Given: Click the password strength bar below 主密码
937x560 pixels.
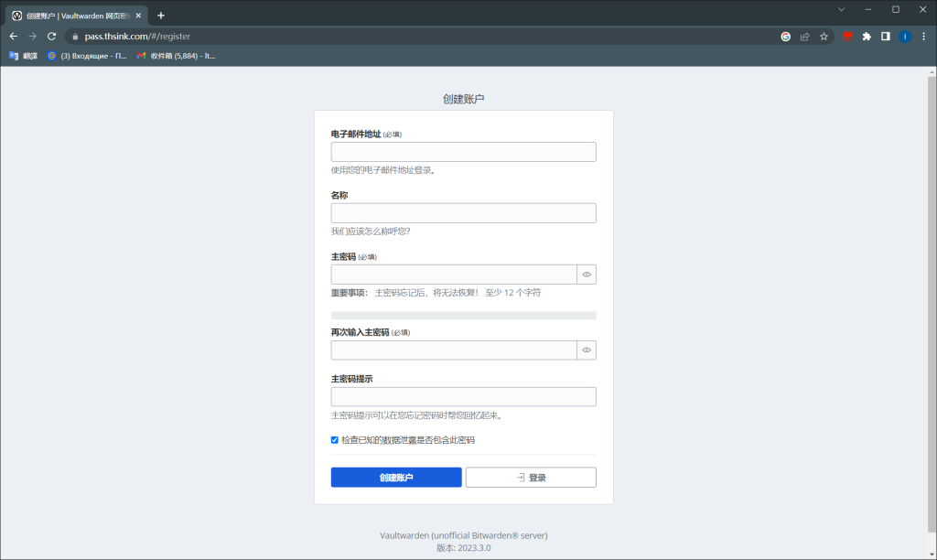Looking at the screenshot, I should [x=463, y=315].
